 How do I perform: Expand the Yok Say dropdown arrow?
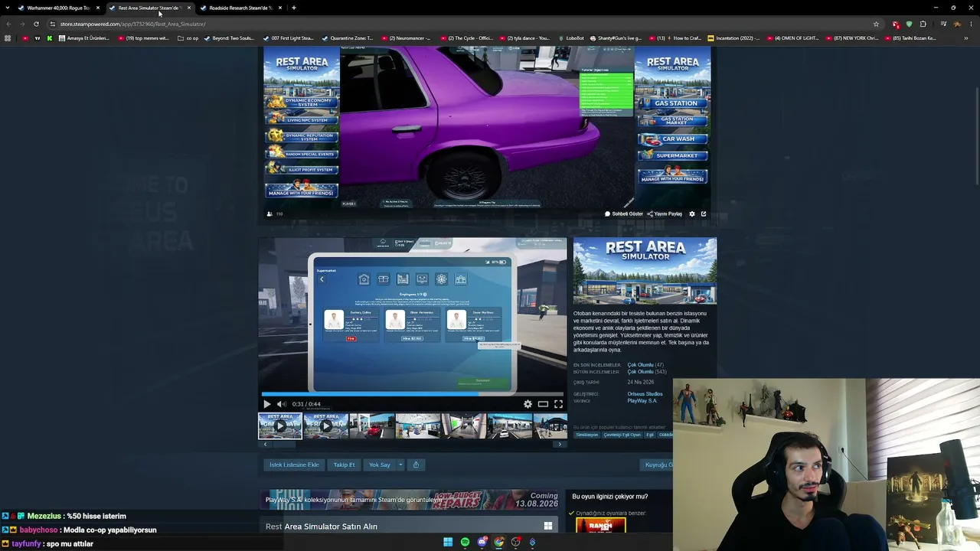point(400,465)
